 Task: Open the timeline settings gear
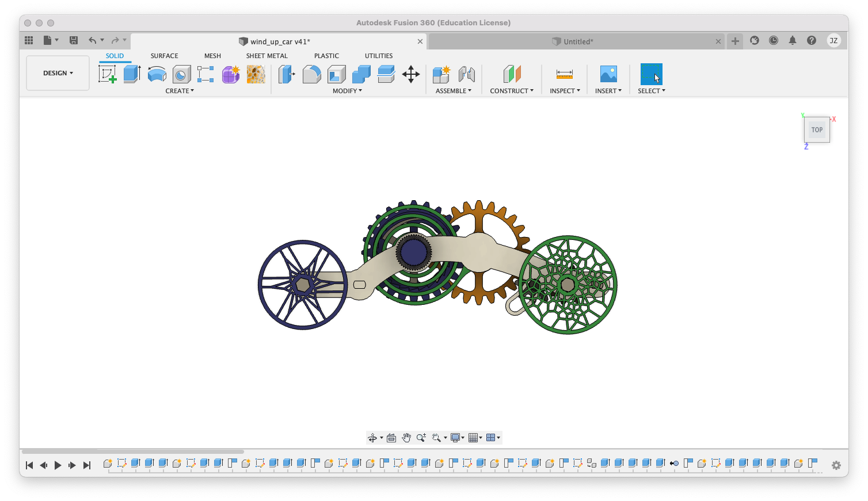836,465
